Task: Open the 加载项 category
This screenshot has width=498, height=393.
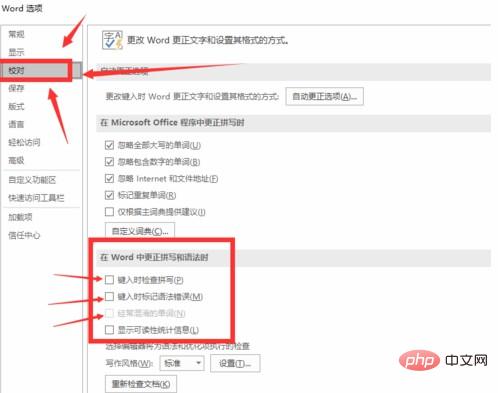Action: click(x=20, y=217)
